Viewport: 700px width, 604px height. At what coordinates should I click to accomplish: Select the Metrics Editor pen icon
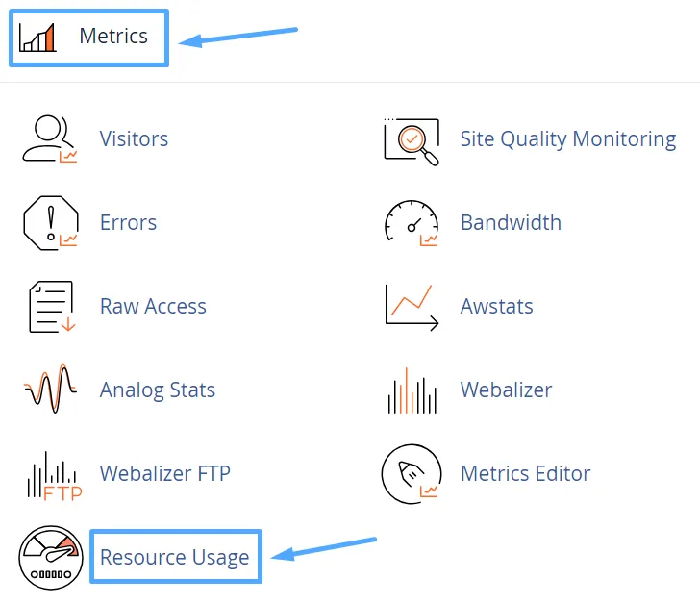(412, 474)
